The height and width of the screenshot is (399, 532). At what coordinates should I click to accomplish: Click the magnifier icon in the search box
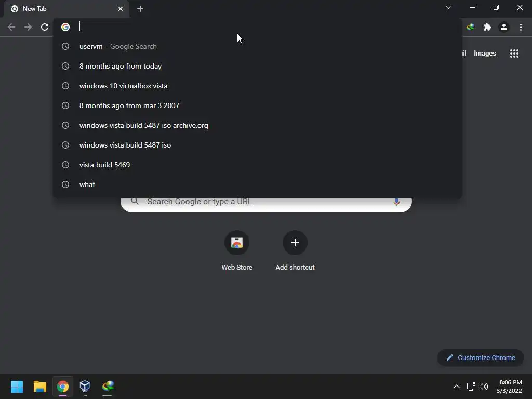(135, 202)
